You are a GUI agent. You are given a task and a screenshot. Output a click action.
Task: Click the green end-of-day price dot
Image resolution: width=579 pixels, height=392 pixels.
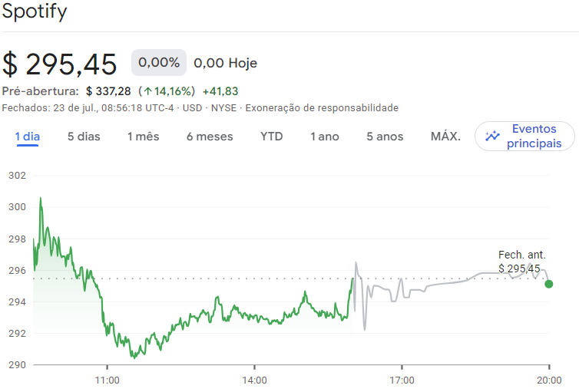point(549,284)
